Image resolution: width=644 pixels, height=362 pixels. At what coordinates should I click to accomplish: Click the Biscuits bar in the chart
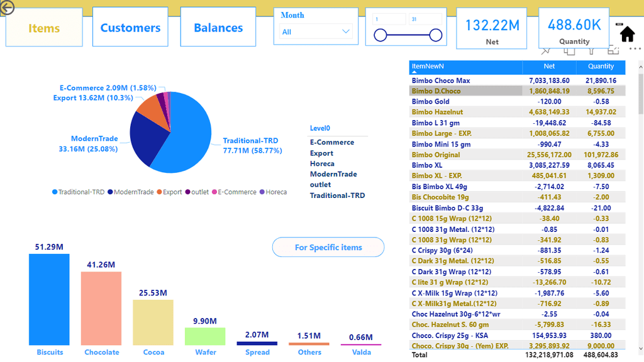click(x=49, y=299)
